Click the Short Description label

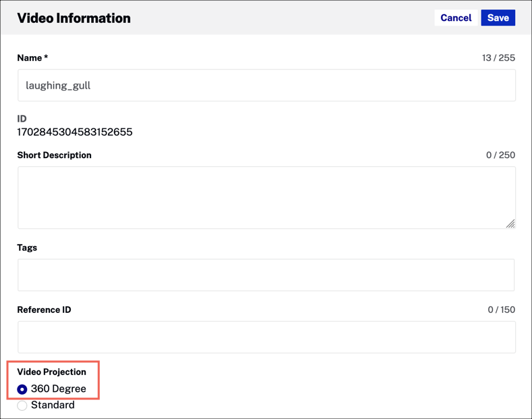pos(54,155)
